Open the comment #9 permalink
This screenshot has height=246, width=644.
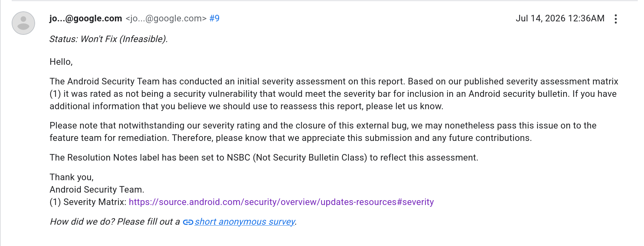point(214,18)
